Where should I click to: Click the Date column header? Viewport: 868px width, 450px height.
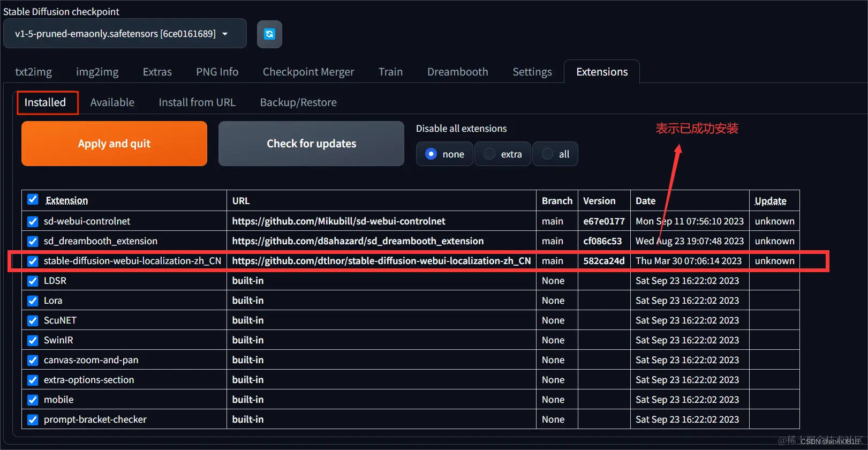[645, 201]
